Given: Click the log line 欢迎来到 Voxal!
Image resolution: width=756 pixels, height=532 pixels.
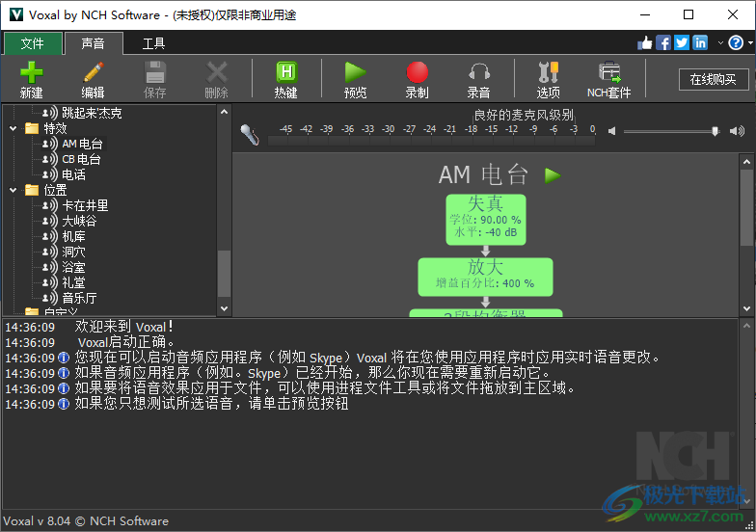Looking at the screenshot, I should coord(123,328).
